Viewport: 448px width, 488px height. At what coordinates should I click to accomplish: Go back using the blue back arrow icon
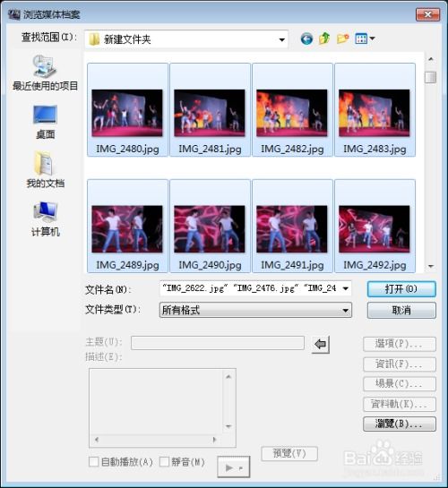(306, 39)
